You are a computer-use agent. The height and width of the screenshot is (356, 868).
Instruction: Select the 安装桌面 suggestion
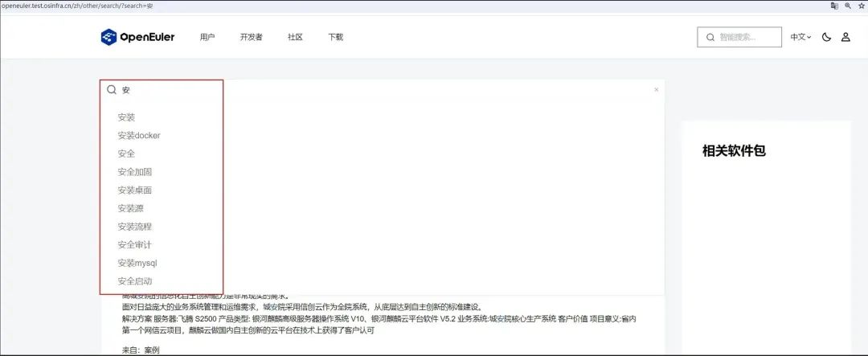coord(134,190)
